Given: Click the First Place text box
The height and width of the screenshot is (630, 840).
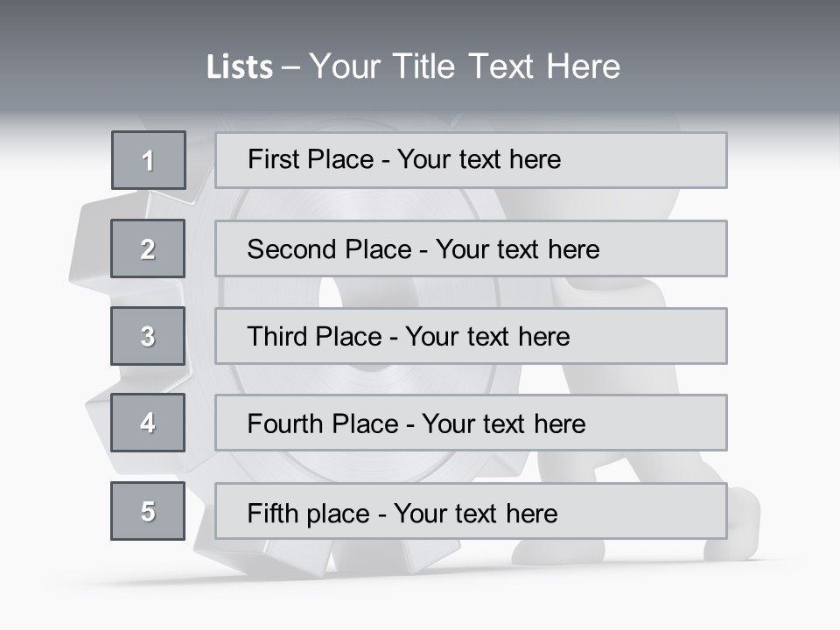Looking at the screenshot, I should click(471, 160).
